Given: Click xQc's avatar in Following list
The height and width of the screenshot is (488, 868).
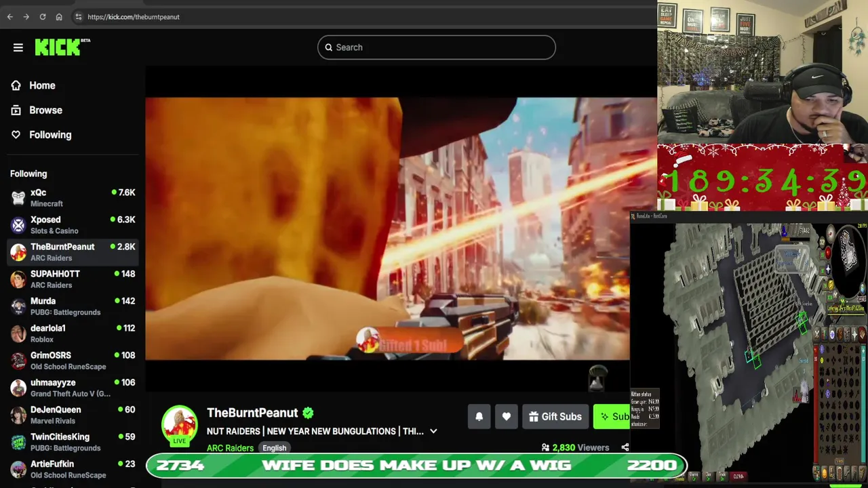Looking at the screenshot, I should point(18,198).
